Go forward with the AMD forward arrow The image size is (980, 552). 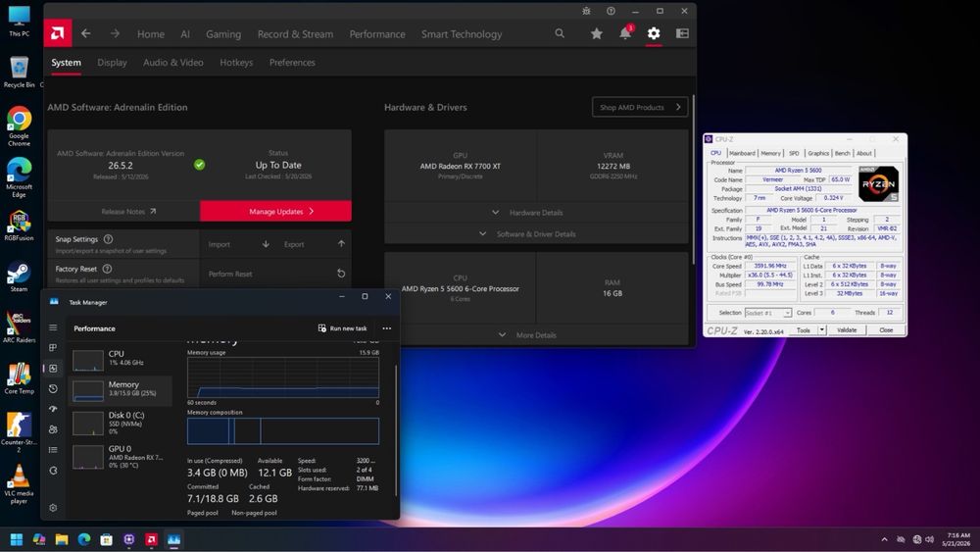[x=115, y=33]
